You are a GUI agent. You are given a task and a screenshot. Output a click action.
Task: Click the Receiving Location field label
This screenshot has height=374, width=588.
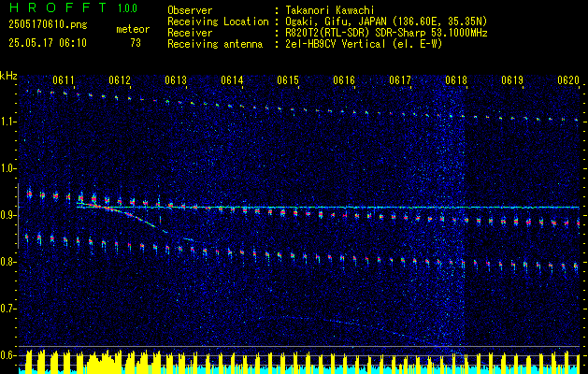[218, 22]
